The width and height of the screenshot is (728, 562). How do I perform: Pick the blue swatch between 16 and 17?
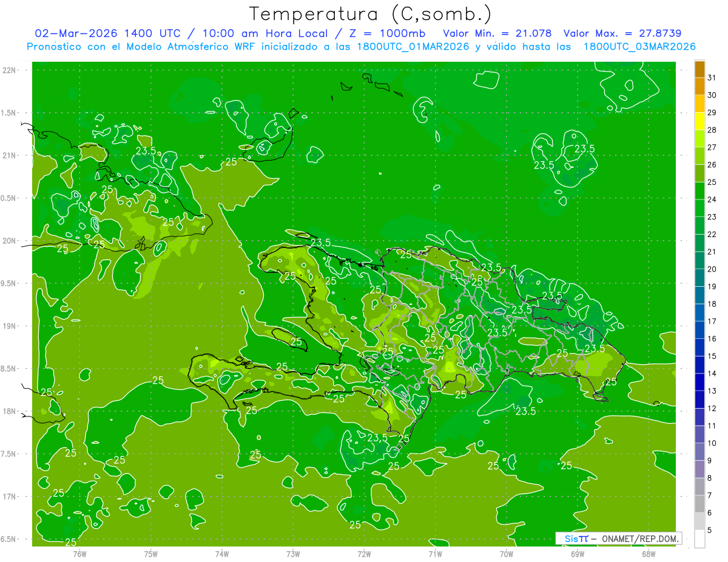click(699, 330)
